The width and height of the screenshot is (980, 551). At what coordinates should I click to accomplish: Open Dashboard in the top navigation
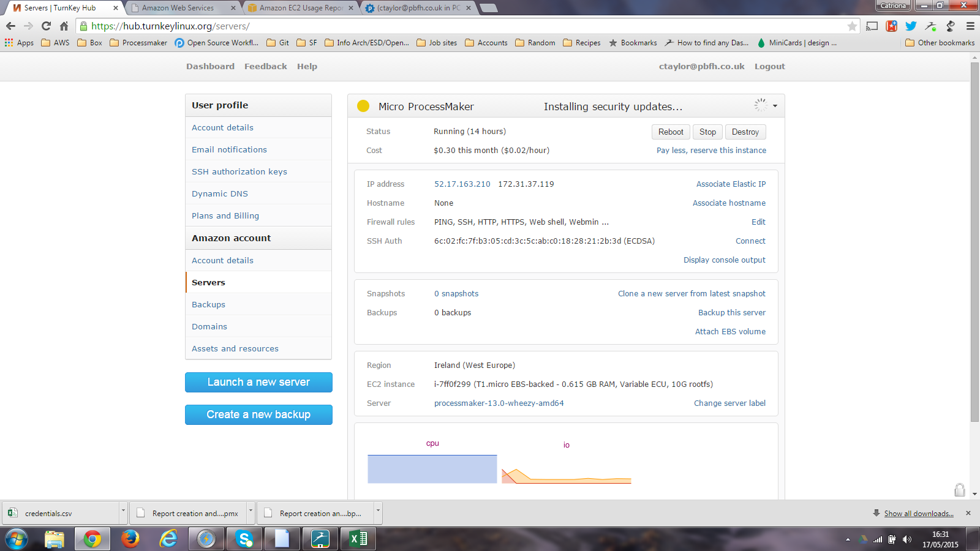pyautogui.click(x=210, y=66)
